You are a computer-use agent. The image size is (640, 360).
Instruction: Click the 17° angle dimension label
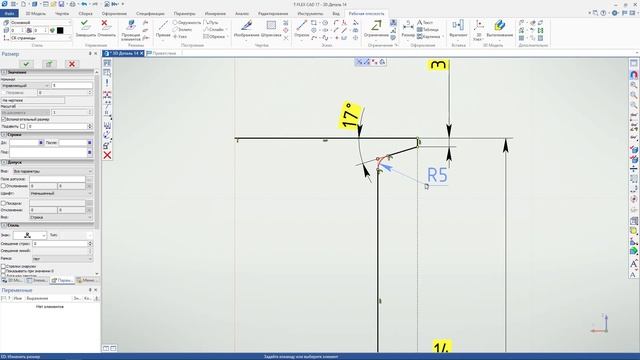click(350, 115)
